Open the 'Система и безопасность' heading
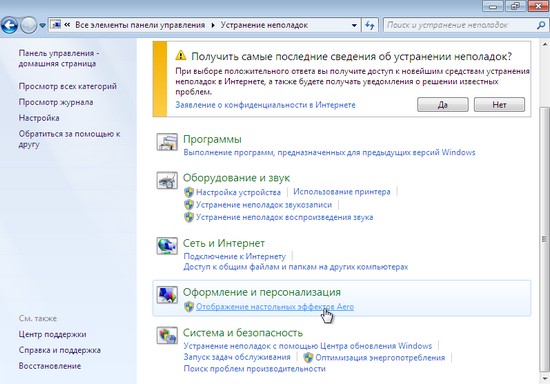 click(243, 332)
